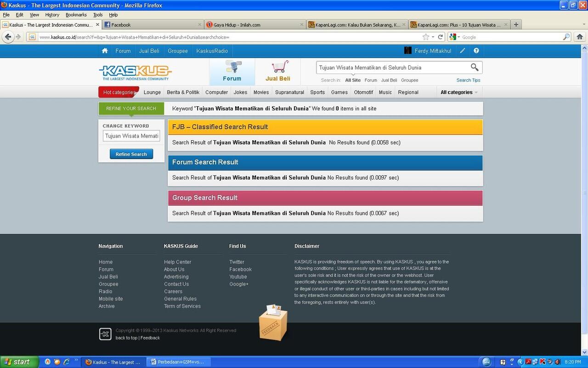Click Google search magnifier in browser toolbar
The height and width of the screenshot is (368, 588).
click(566, 37)
